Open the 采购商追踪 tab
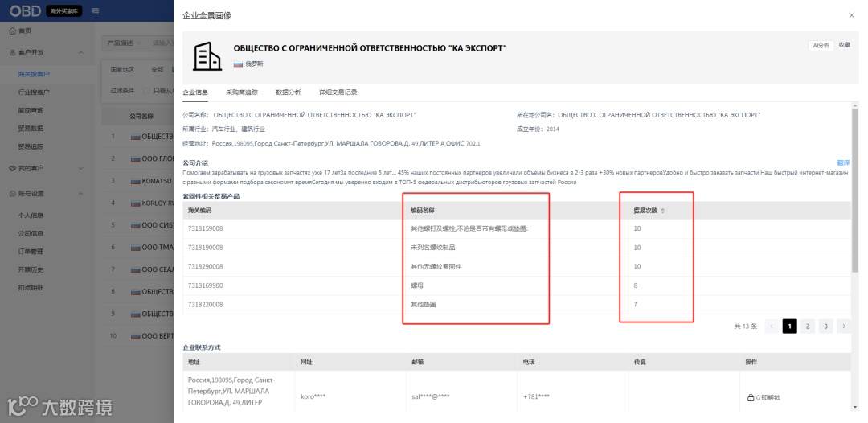The height and width of the screenshot is (423, 868). point(242,92)
